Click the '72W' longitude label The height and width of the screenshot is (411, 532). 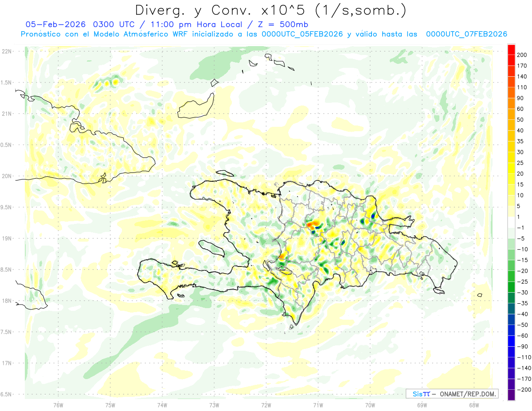[x=266, y=405]
